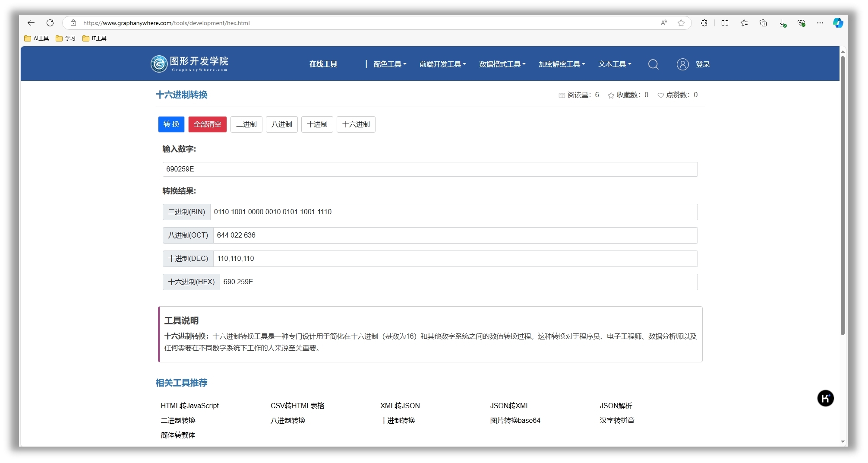Image resolution: width=868 pixels, height=463 pixels.
Task: Open the 图片转换base64 tool link
Action: point(515,421)
